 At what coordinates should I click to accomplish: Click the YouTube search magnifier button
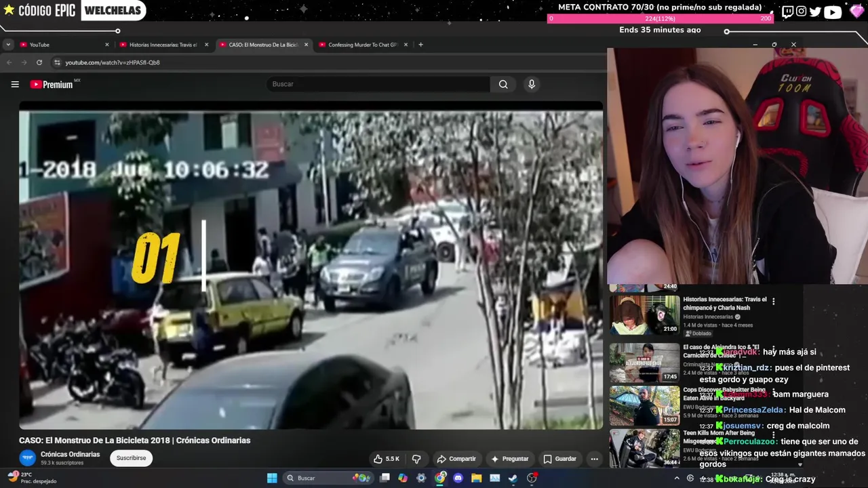503,84
